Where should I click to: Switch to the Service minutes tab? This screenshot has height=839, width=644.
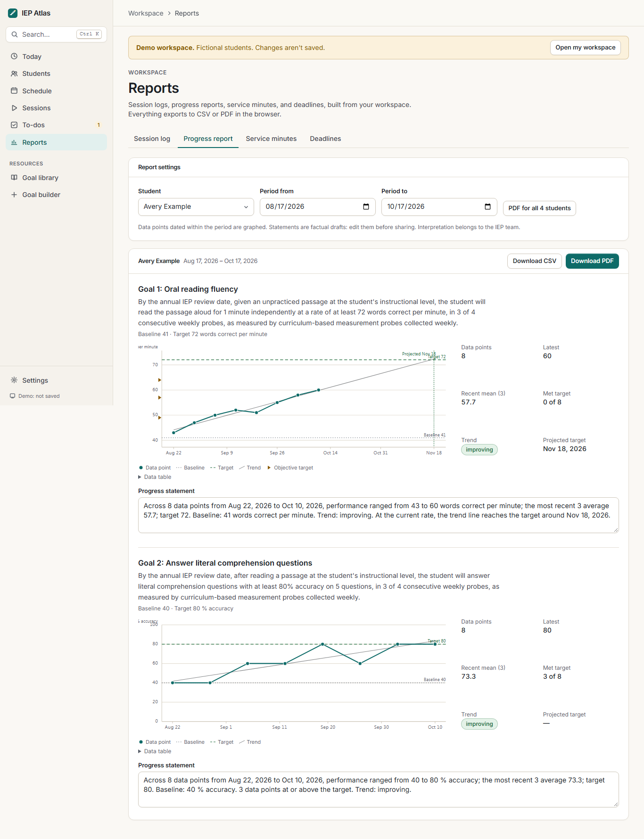coord(271,139)
